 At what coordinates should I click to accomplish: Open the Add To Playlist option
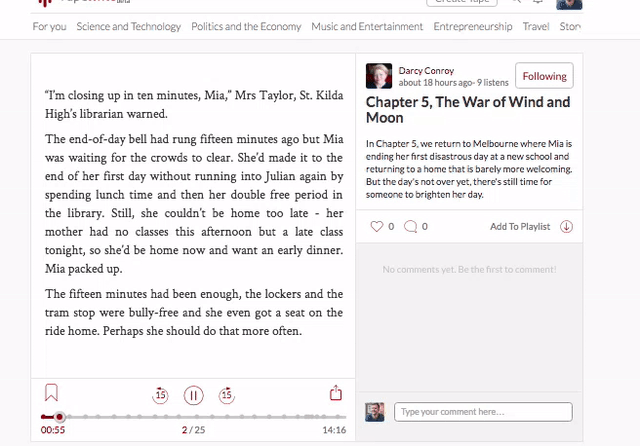[520, 226]
